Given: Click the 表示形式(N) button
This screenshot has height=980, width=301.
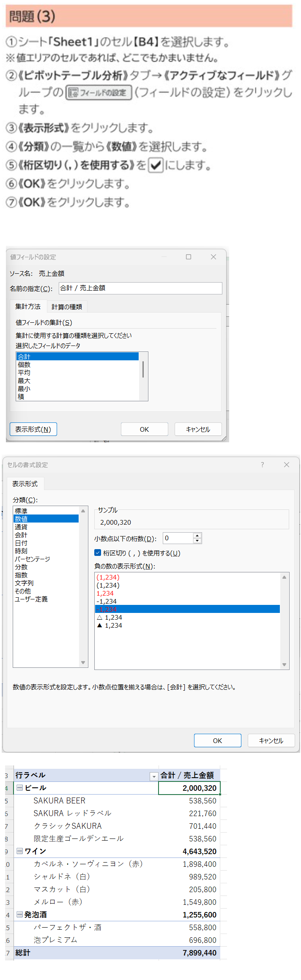Looking at the screenshot, I should point(33,429).
